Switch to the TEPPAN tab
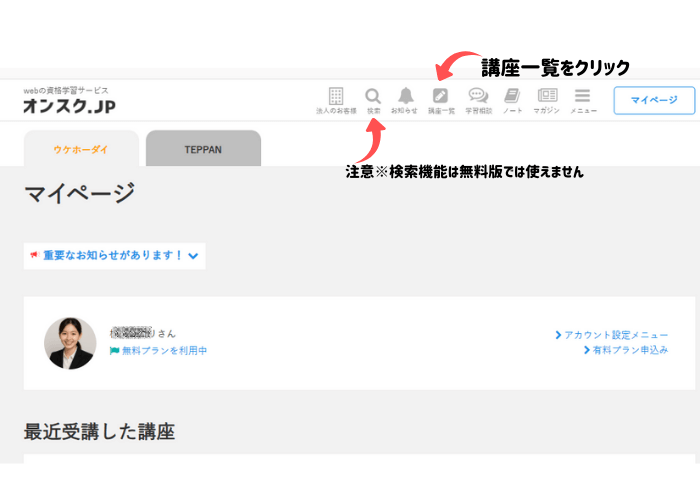 [203, 149]
